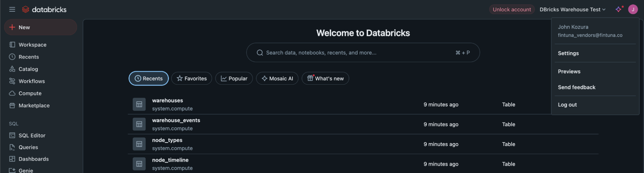Click the Workflows icon
Viewport: 644px width, 173px height.
[x=12, y=81]
